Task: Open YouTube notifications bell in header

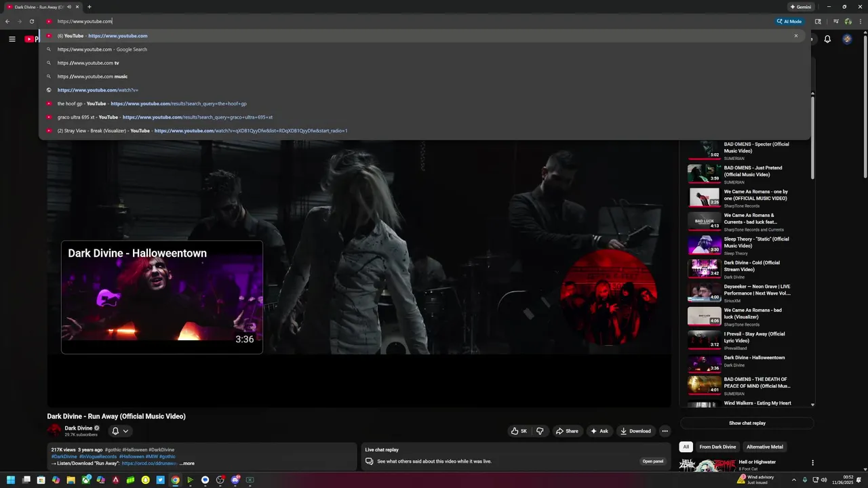Action: click(827, 39)
